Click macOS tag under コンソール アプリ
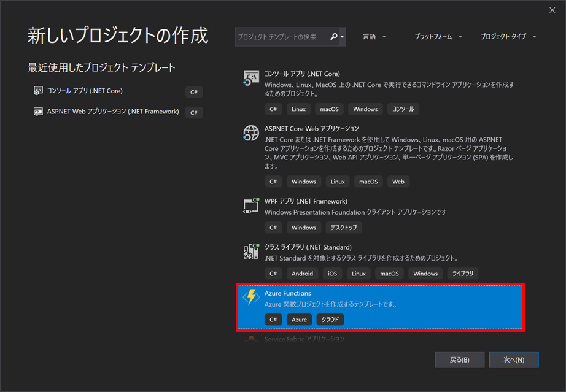The height and width of the screenshot is (392, 566). (330, 109)
